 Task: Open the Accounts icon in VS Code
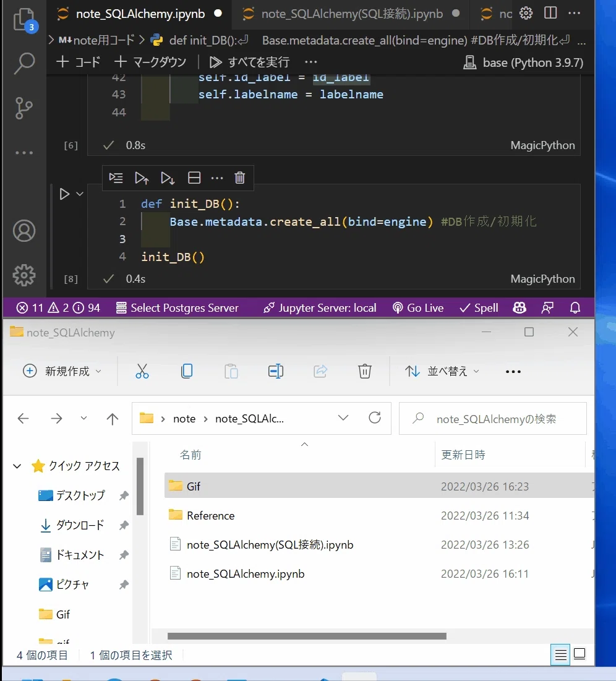(x=24, y=231)
